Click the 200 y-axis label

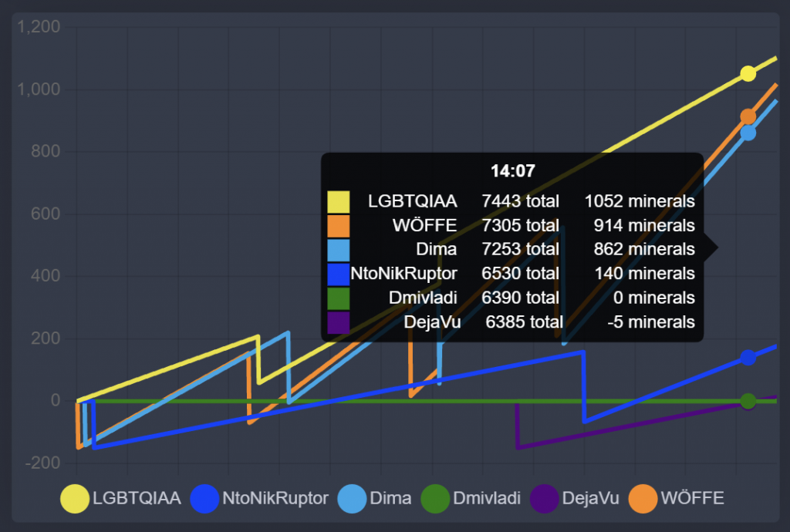(46, 338)
